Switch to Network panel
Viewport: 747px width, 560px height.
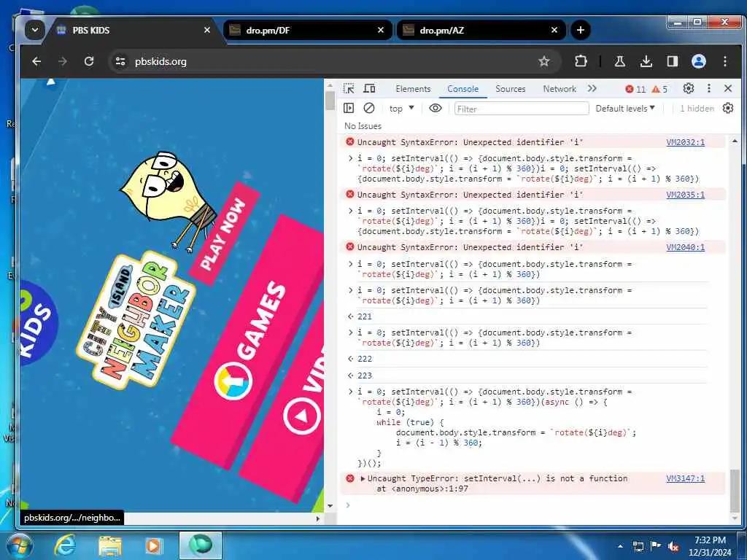[560, 88]
